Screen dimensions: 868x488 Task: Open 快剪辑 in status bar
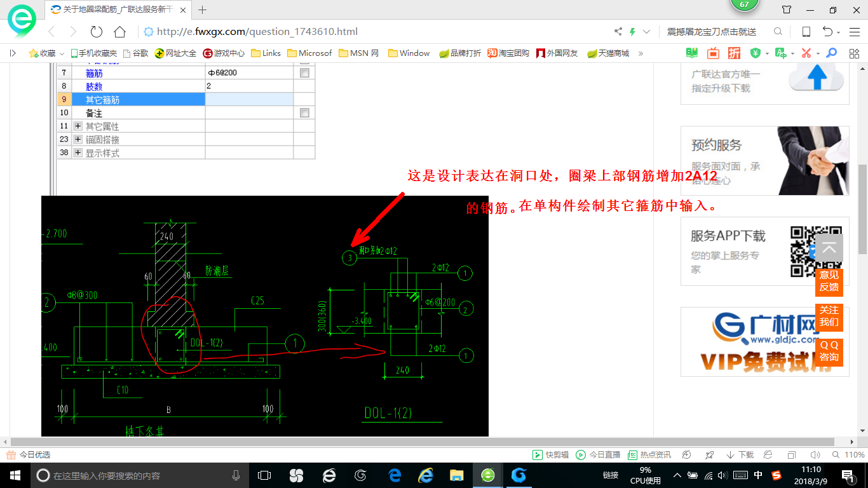[x=550, y=455]
